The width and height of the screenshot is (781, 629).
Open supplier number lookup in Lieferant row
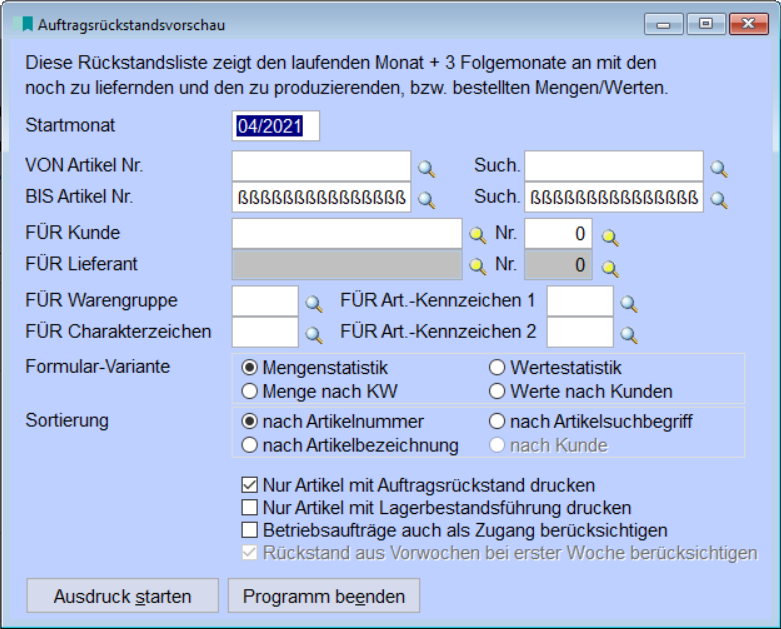610,268
